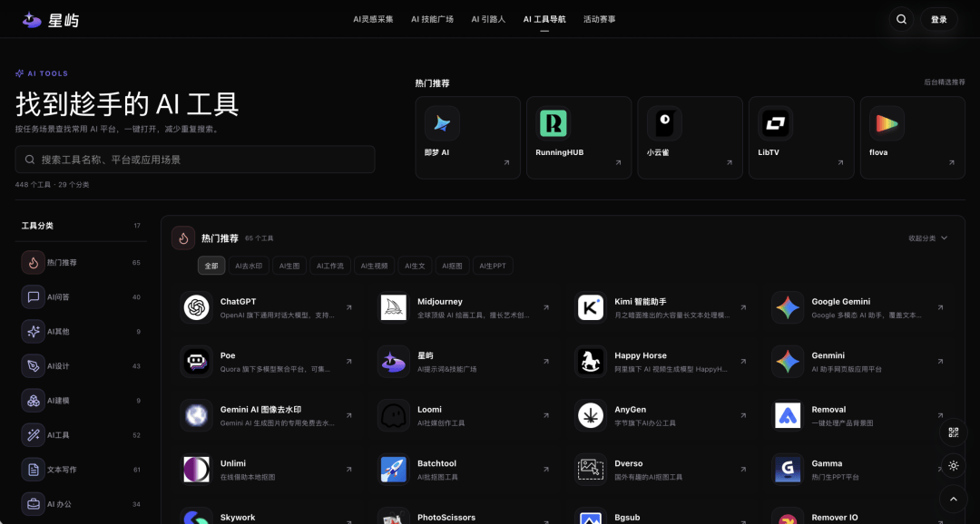Click the 即梦 AI icon in hot picks

click(x=442, y=123)
